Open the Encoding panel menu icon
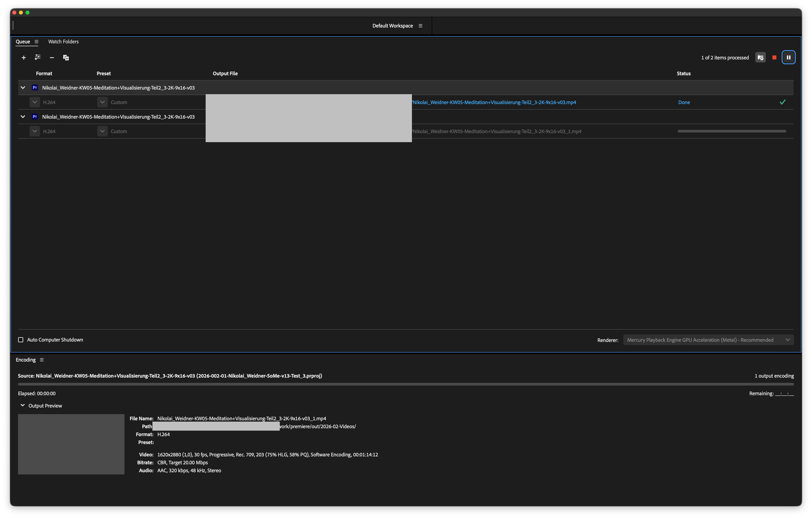812x518 pixels. 42,360
